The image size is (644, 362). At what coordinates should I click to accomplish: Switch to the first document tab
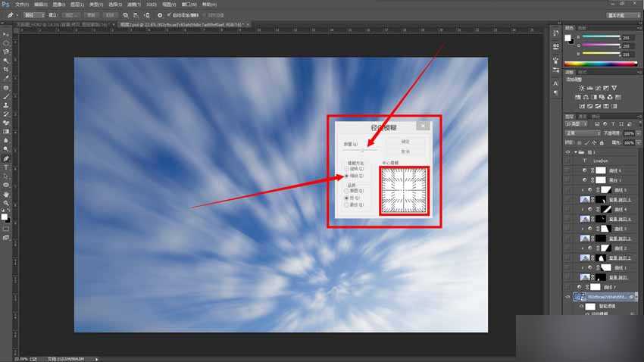[x=64, y=25]
